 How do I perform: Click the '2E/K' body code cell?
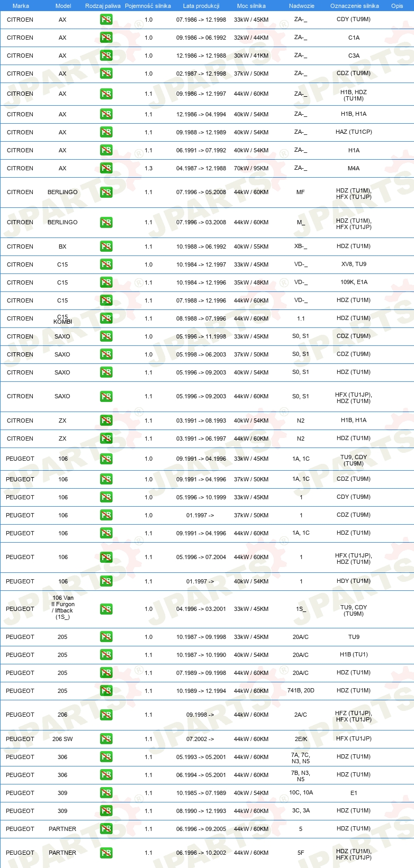coord(301,739)
